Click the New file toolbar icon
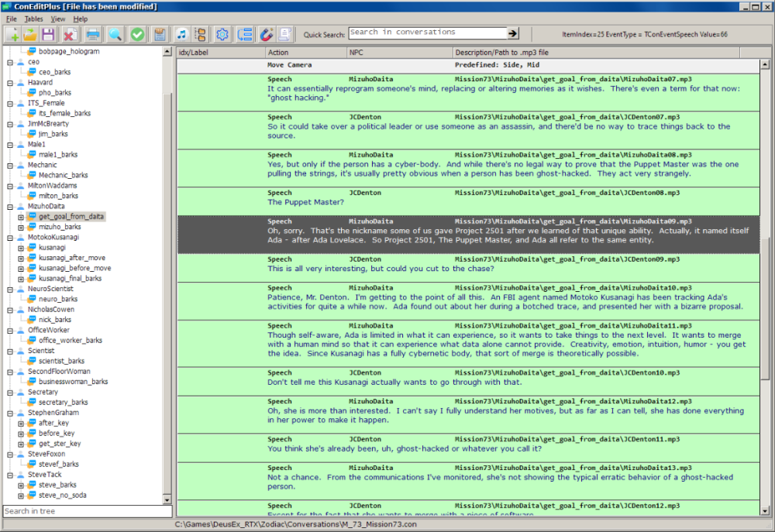This screenshot has width=775, height=532. pyautogui.click(x=13, y=34)
